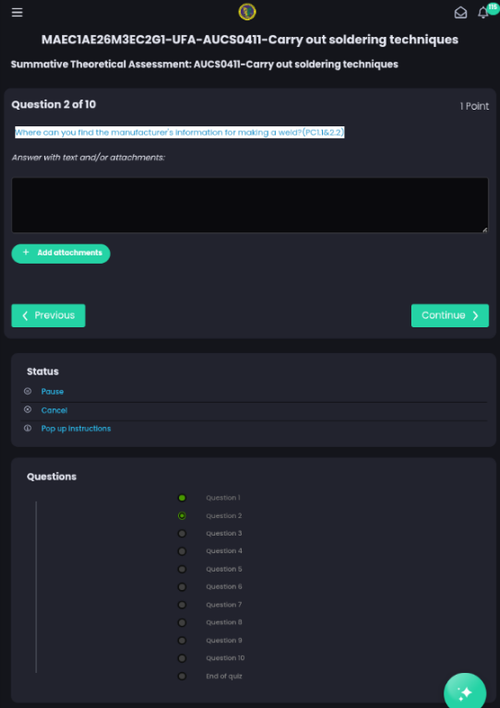Click the pause icon beside Pause link
This screenshot has width=500, height=708.
pyautogui.click(x=28, y=391)
